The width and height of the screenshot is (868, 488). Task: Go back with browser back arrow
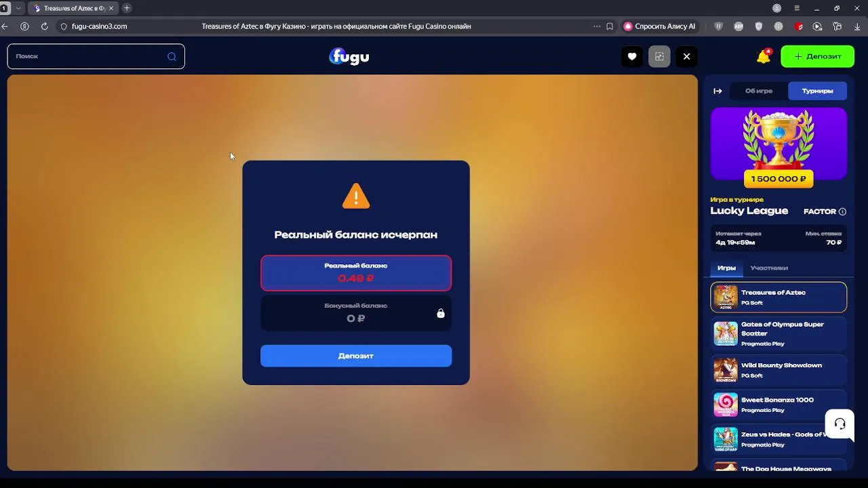5,26
